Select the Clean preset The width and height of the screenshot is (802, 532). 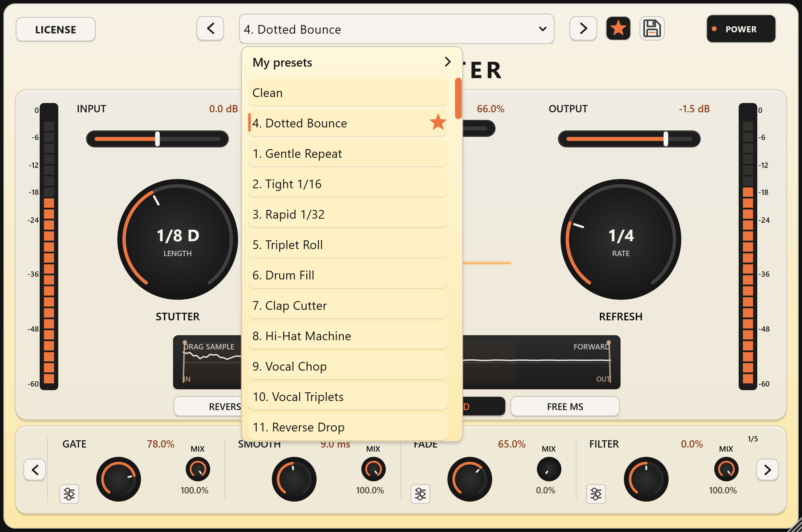coord(348,93)
